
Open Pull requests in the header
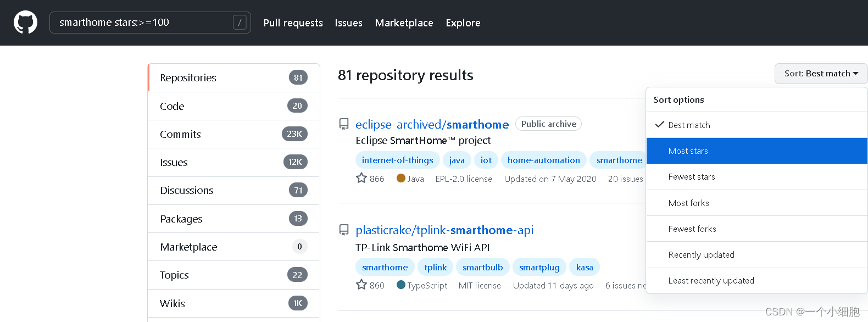(293, 23)
